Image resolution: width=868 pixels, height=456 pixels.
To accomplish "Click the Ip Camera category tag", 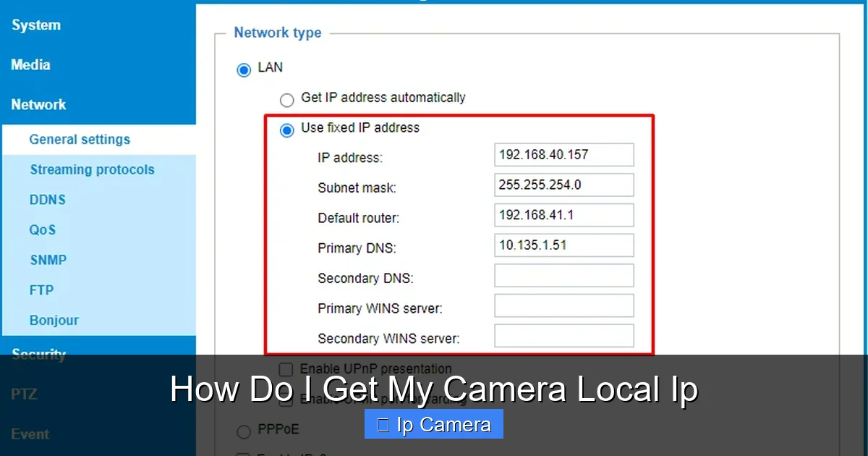I will pyautogui.click(x=434, y=425).
